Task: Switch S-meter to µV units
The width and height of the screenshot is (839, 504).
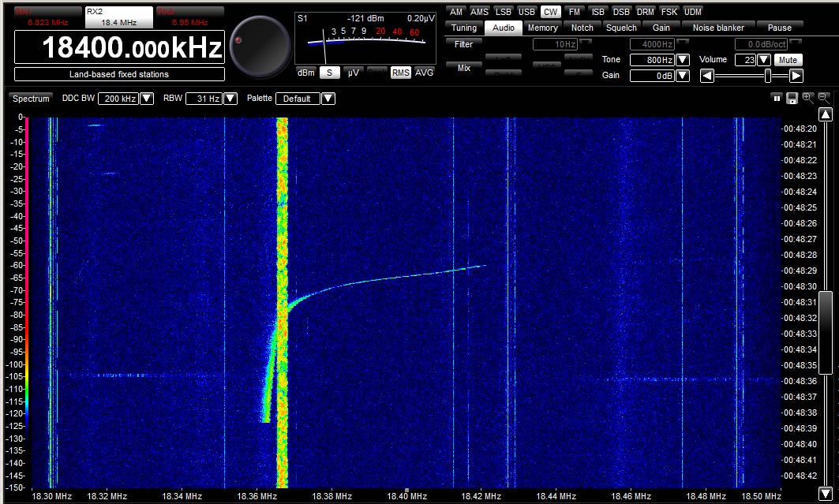Action: [353, 73]
